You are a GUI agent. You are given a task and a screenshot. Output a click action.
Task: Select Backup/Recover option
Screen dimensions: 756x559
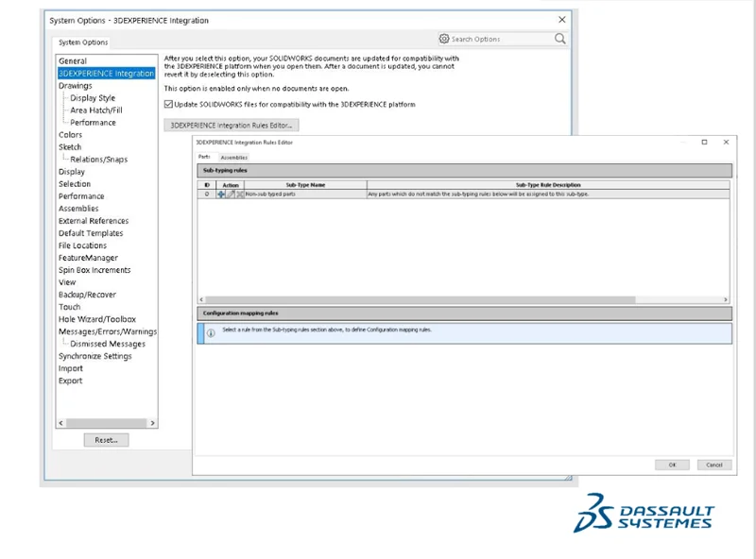point(87,295)
